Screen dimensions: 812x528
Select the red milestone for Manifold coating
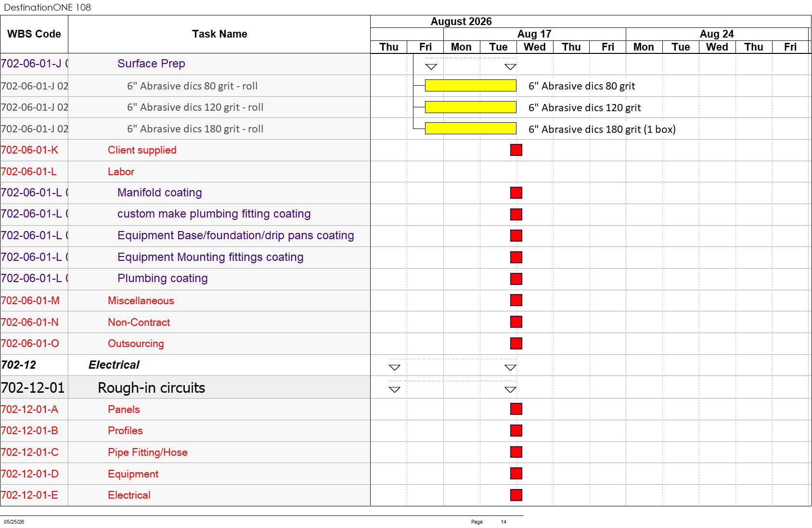tap(516, 193)
